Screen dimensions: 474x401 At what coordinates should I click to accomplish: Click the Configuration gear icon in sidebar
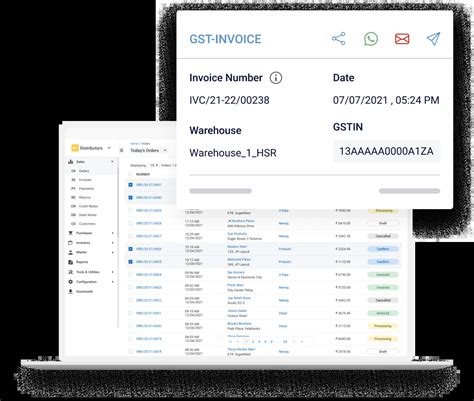pyautogui.click(x=71, y=282)
